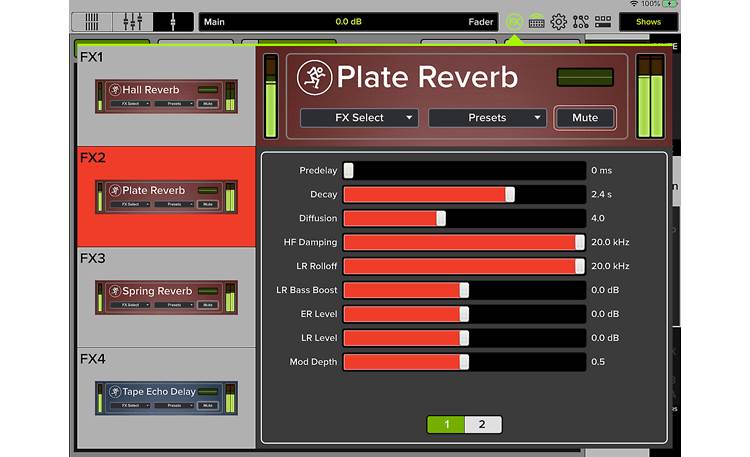Mute Hall Reverb in FX1 thumbnail

pos(208,103)
